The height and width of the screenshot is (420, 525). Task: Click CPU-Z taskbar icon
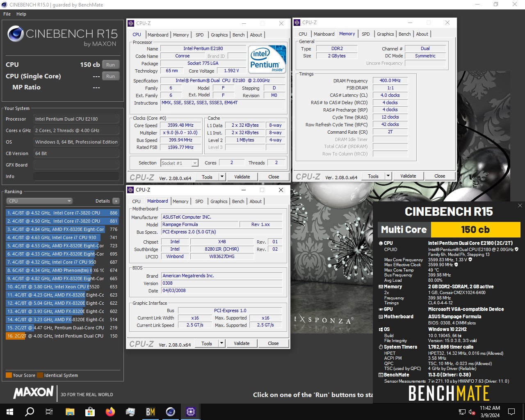pyautogui.click(x=190, y=412)
